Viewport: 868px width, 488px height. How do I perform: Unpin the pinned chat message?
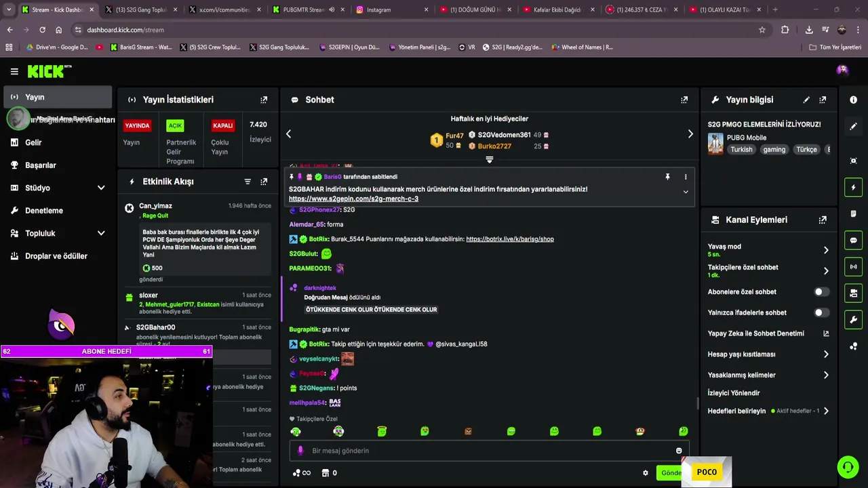pos(667,177)
